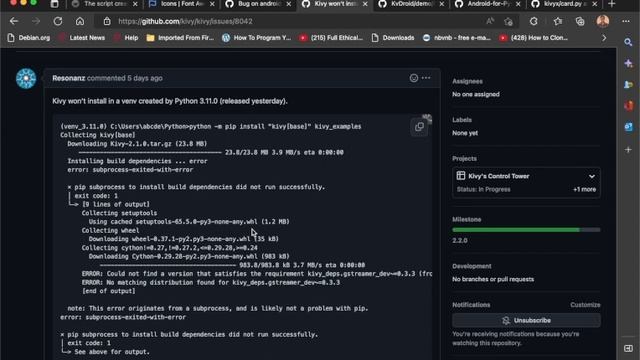Open the sidebar Outlook icon

pyautogui.click(x=629, y=127)
